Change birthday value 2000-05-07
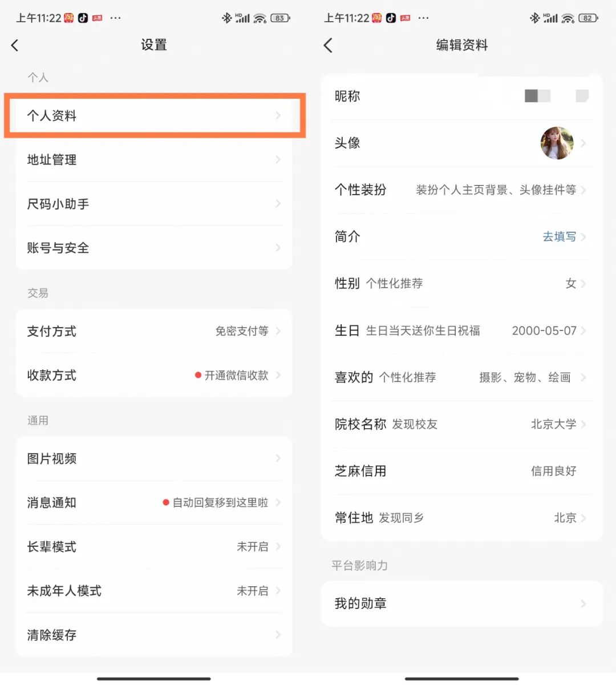 click(544, 331)
